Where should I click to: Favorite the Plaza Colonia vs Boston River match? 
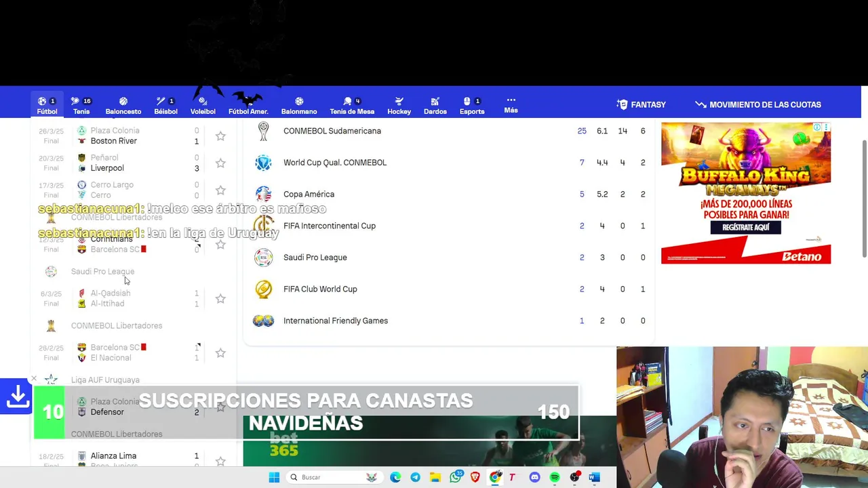click(220, 136)
